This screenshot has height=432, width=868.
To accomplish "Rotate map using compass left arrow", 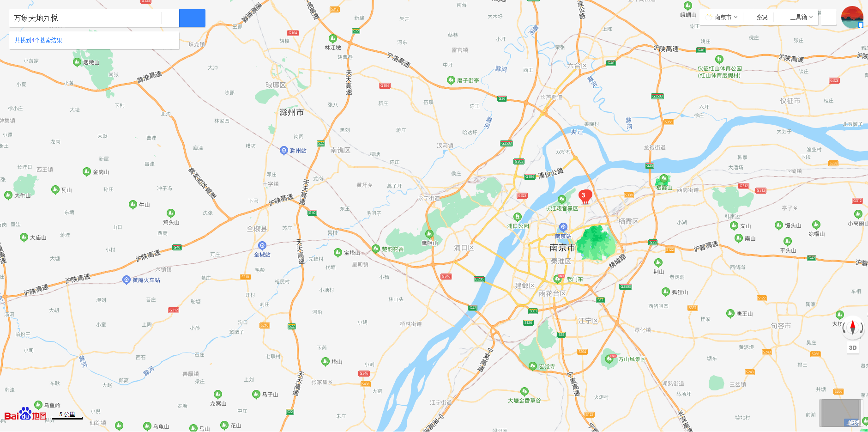I will pyautogui.click(x=844, y=329).
